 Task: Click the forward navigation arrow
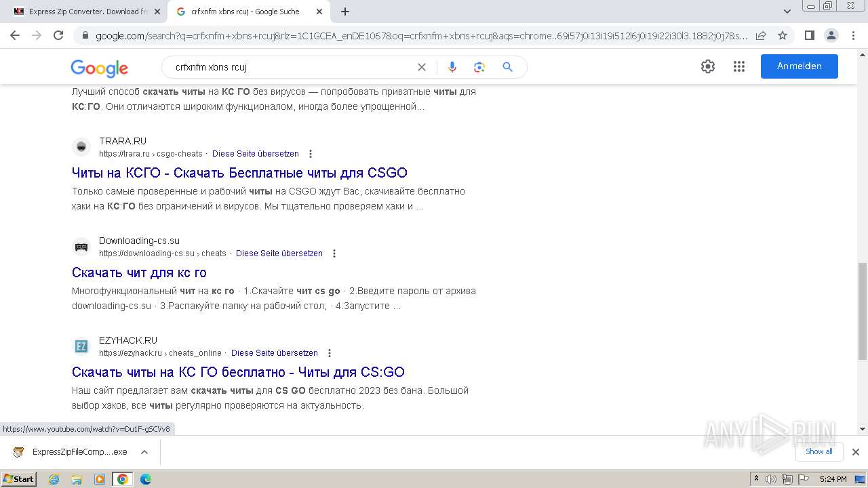(37, 35)
